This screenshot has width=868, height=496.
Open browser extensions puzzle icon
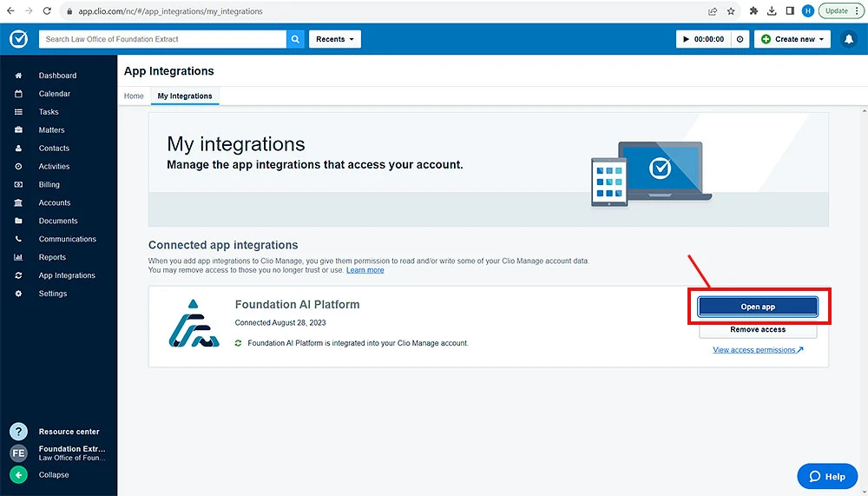[753, 11]
